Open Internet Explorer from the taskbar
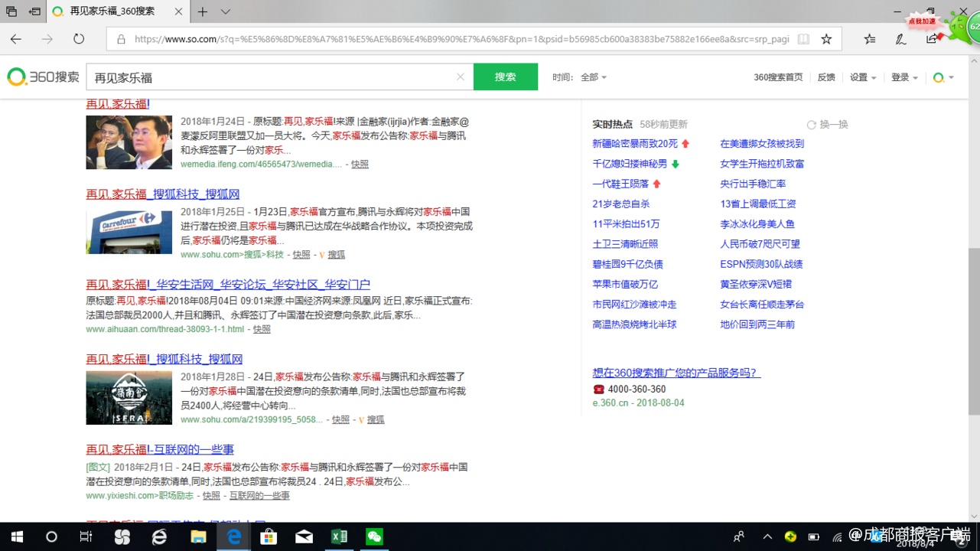The width and height of the screenshot is (980, 551). pos(159,536)
